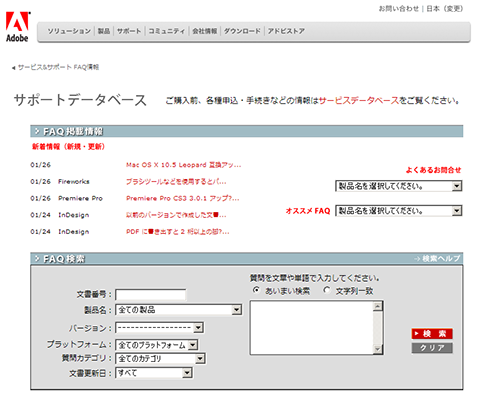This screenshot has width=480, height=402.
Task: Open the Premiere Pro CS3 3.0.1 FAQ
Action: (183, 198)
